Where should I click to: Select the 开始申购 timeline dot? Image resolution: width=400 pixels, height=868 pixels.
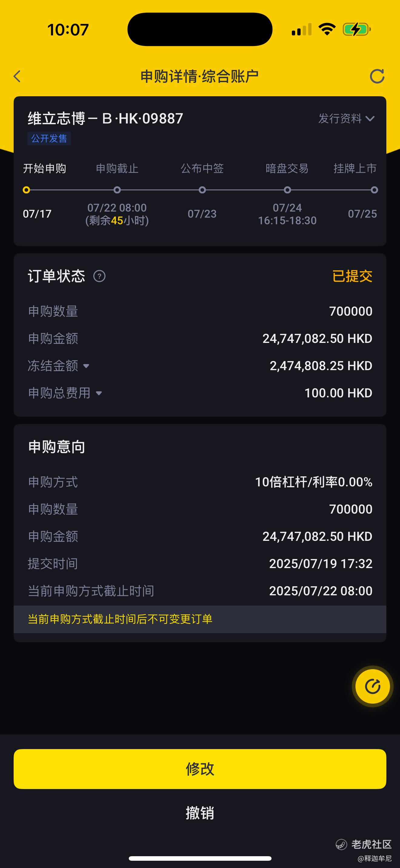26,190
